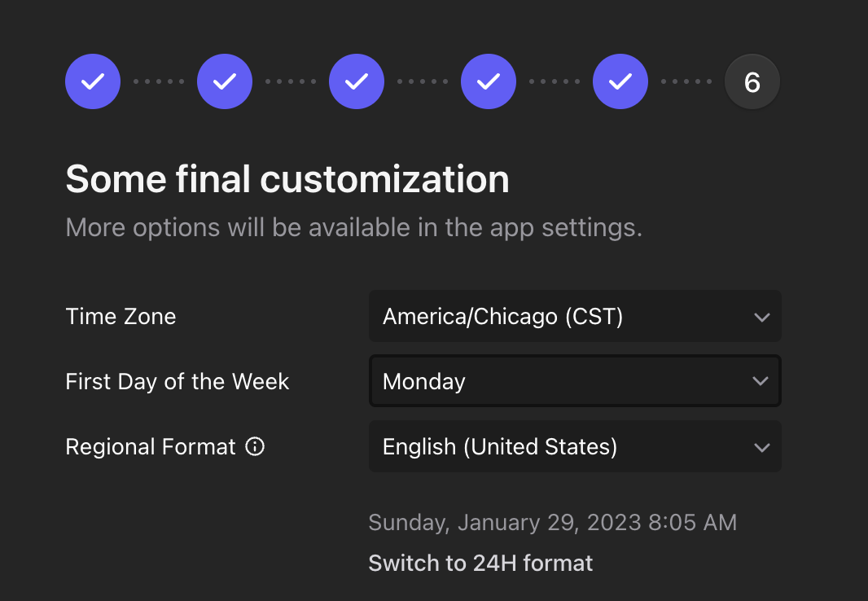Click the Regional Format label text

[x=151, y=446]
